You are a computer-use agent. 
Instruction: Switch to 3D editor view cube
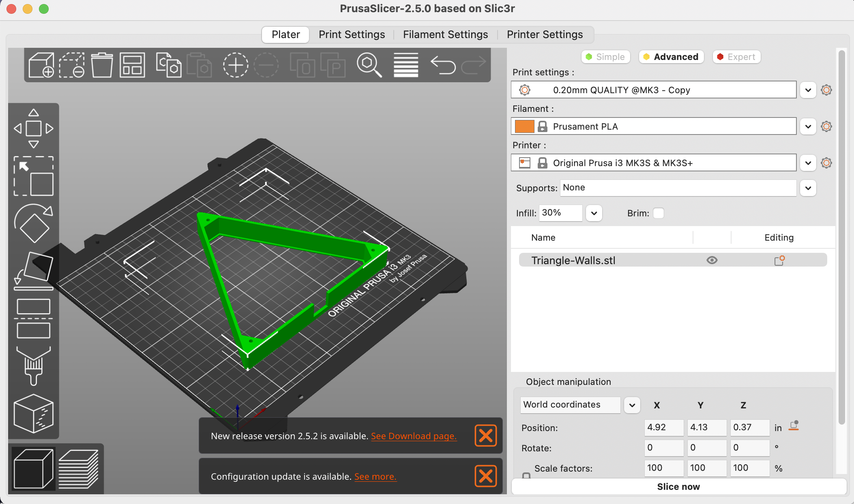pyautogui.click(x=34, y=469)
